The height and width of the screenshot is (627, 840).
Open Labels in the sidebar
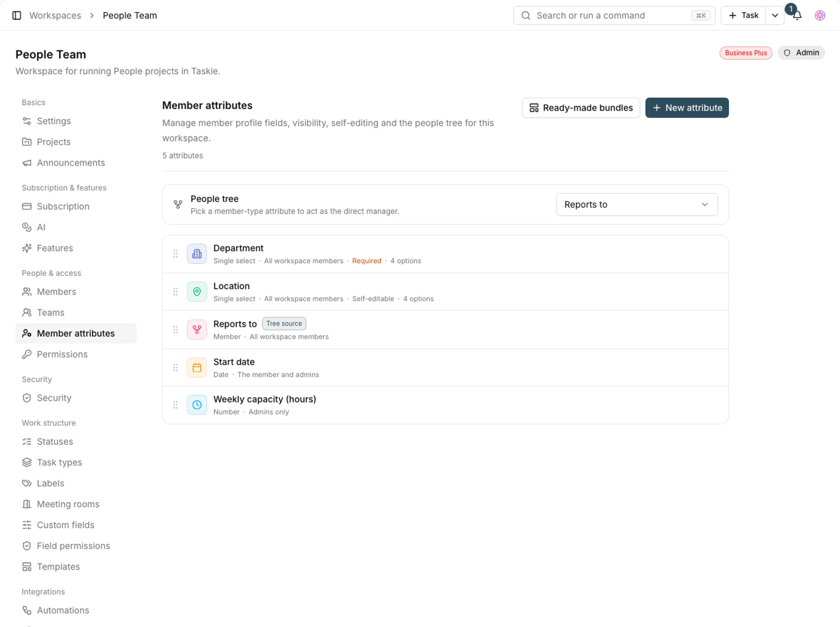pyautogui.click(x=76, y=483)
